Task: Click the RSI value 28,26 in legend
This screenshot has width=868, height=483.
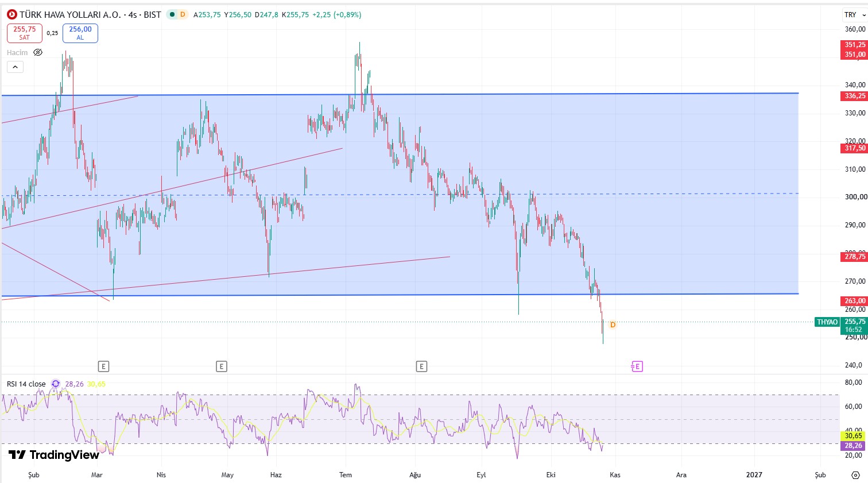Action: click(74, 384)
